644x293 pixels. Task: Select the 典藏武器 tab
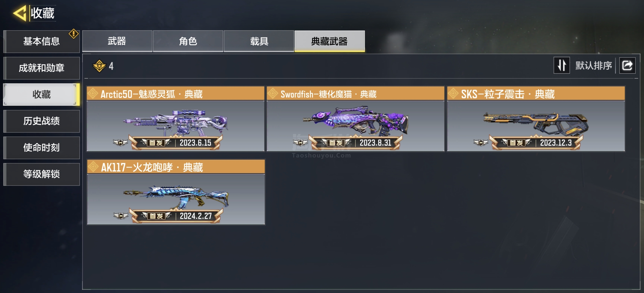(x=329, y=41)
